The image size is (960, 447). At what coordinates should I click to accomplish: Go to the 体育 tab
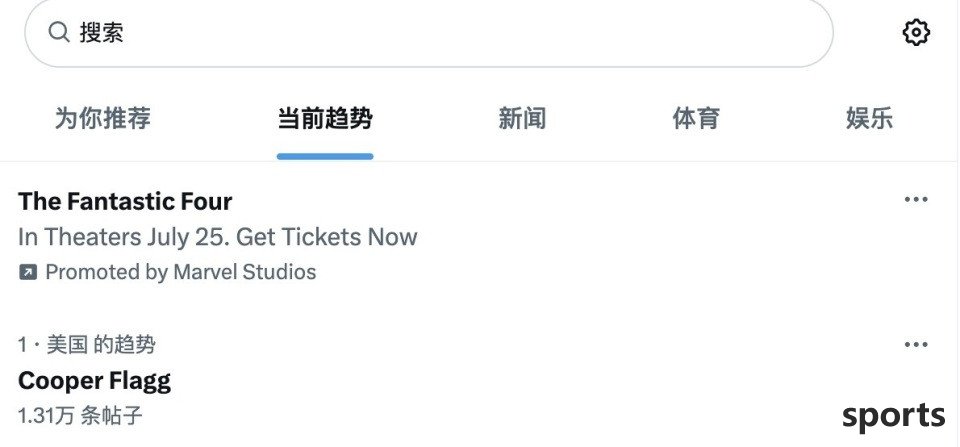[x=696, y=118]
